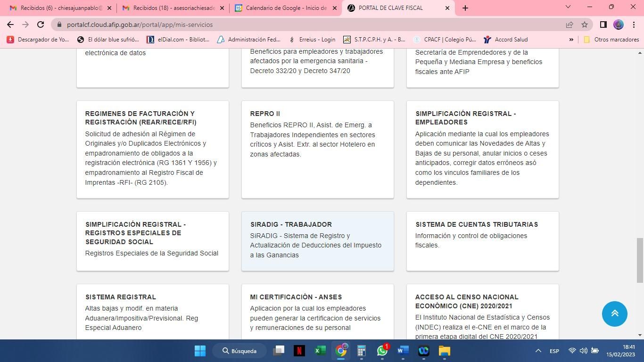Click the scroll-to-top double chevron button
644x362 pixels.
[x=614, y=313]
